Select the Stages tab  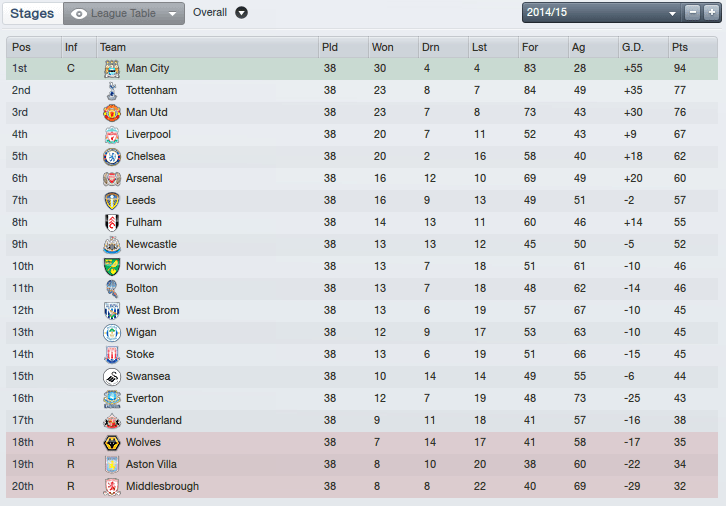coord(31,13)
